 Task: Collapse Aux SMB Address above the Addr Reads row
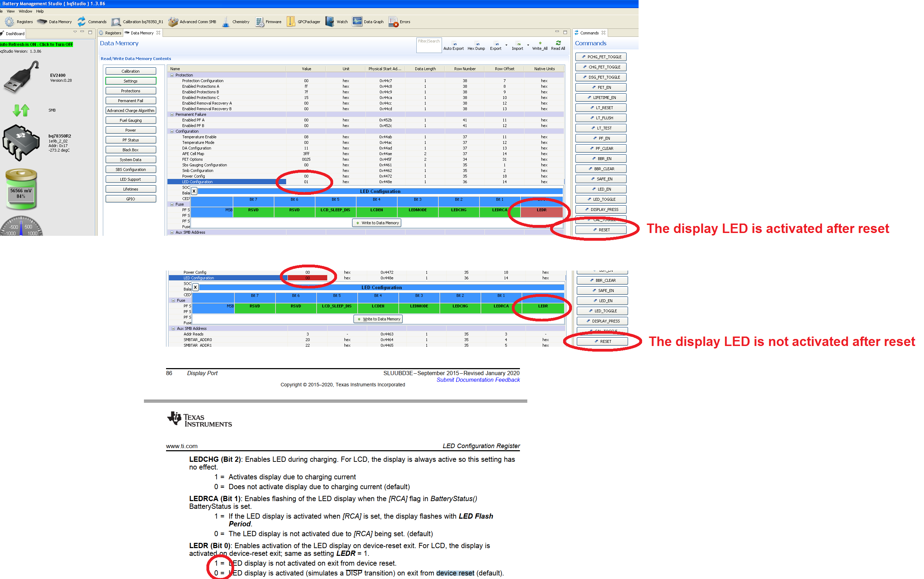tap(173, 328)
